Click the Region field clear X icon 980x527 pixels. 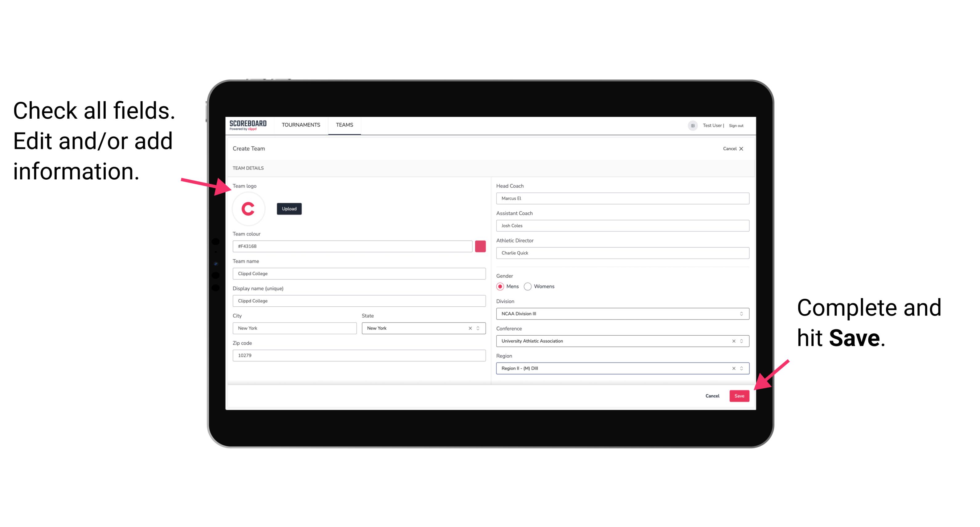(x=732, y=369)
